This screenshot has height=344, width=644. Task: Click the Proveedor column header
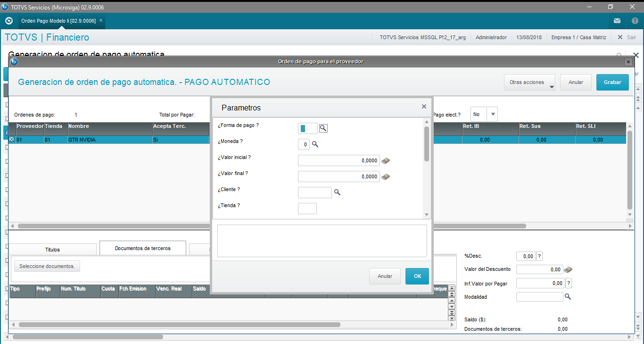30,129
